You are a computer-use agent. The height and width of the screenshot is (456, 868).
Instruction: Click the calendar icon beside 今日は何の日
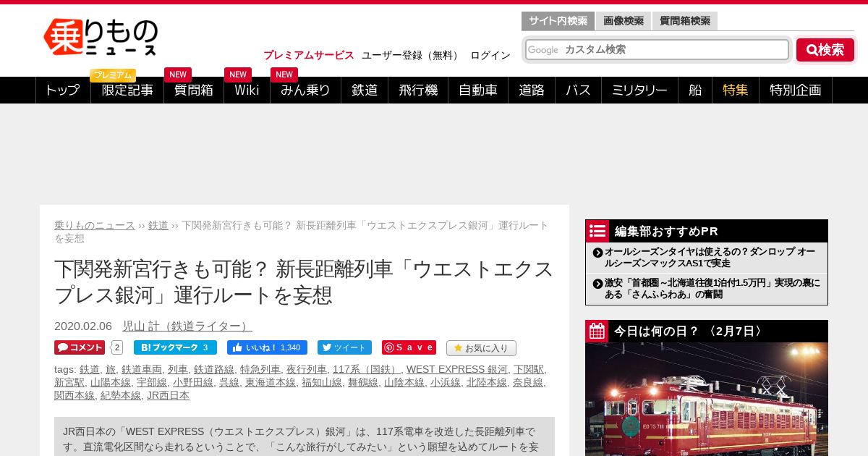coord(597,331)
